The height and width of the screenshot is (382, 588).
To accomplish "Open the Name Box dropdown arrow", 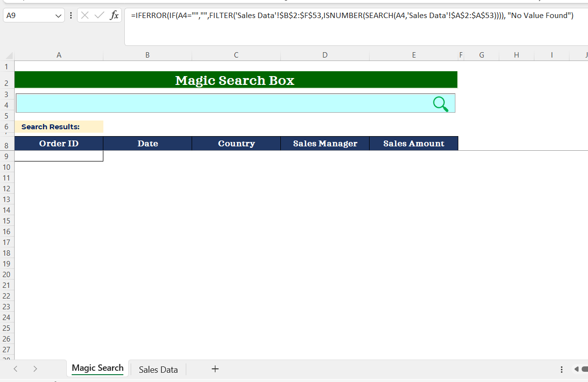I will click(x=59, y=16).
